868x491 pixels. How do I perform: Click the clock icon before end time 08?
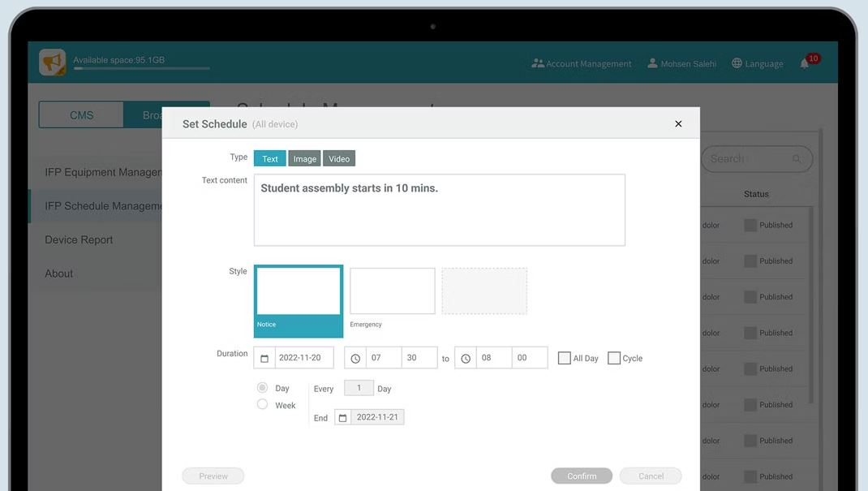[x=466, y=358]
